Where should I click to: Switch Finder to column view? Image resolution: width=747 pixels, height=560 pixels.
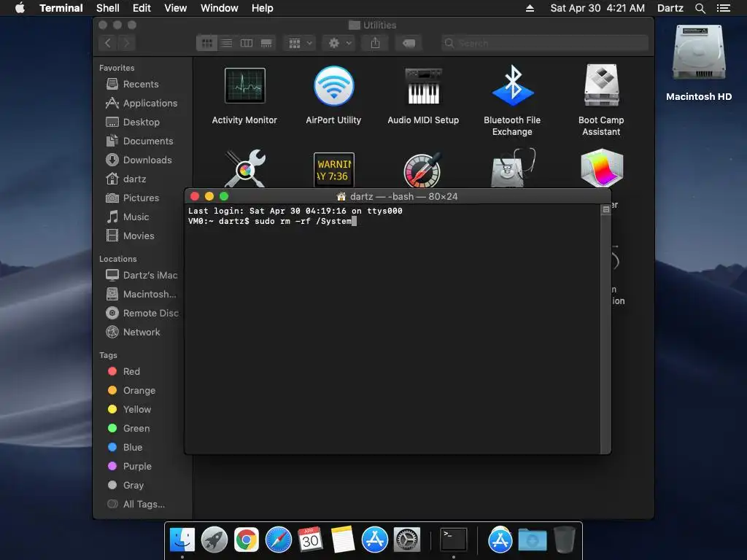point(247,43)
